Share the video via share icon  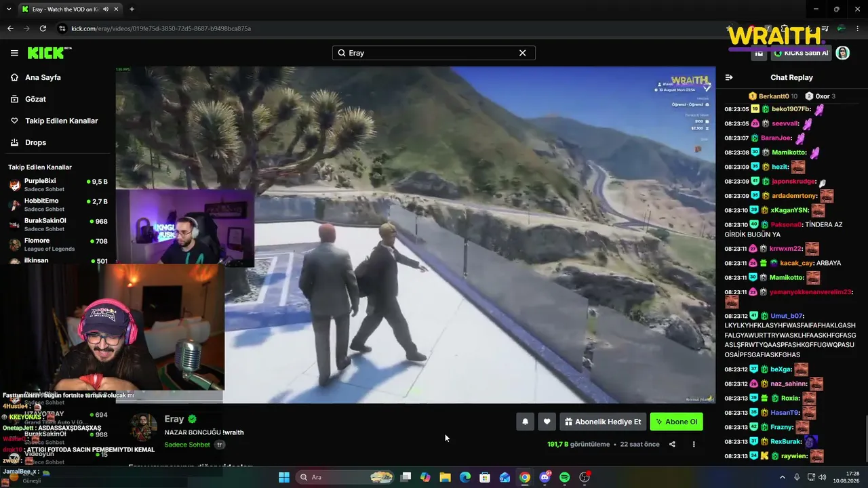click(672, 445)
